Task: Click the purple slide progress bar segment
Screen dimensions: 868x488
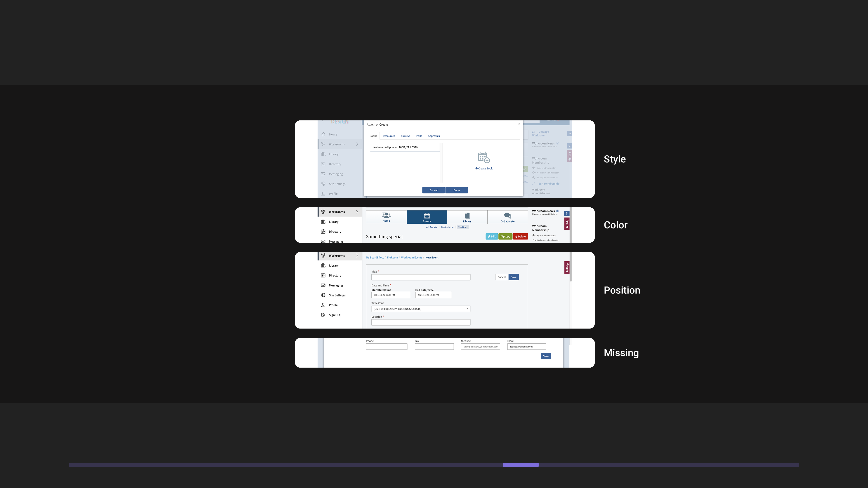Action: click(x=521, y=465)
